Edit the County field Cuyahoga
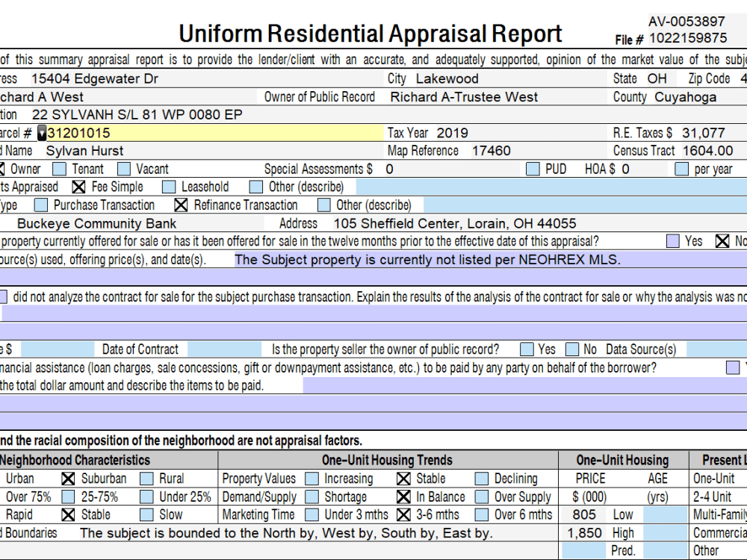This screenshot has height=560, width=747. coord(699,97)
